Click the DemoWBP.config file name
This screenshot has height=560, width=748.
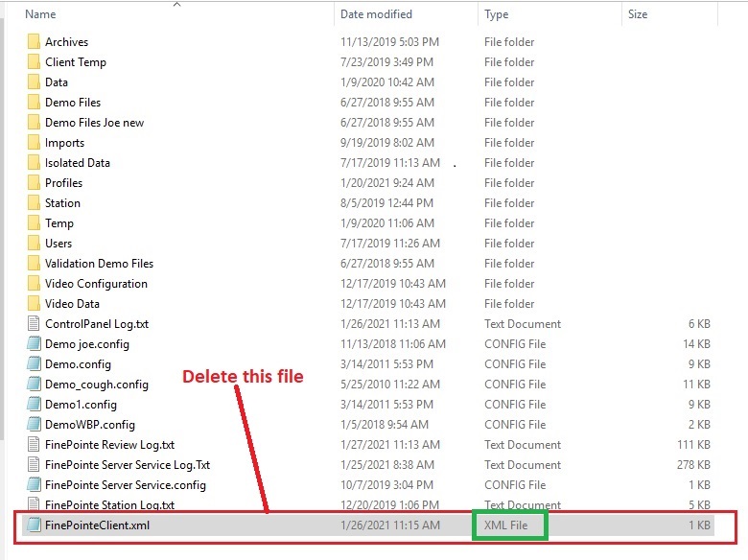pos(90,425)
